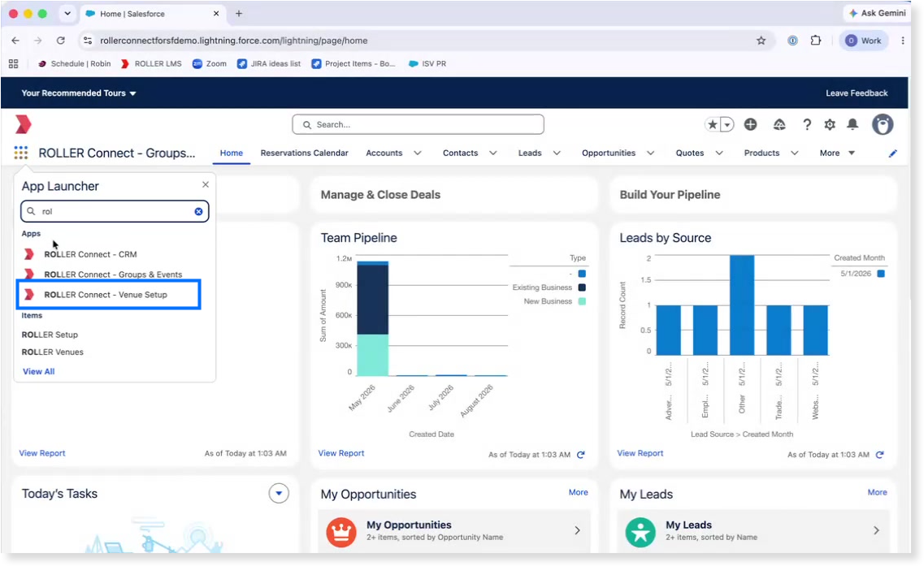Open the Quotes tab
Screen dimensions: 924x566
pyautogui.click(x=689, y=153)
